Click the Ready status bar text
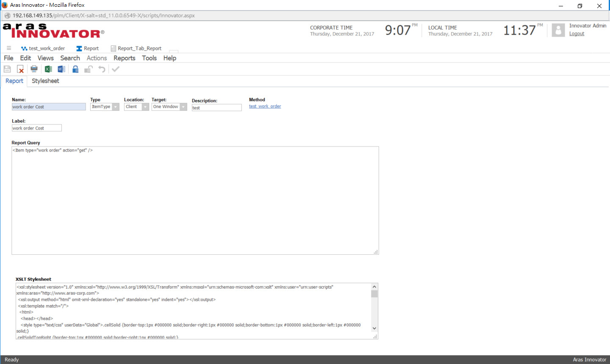Image resolution: width=610 pixels, height=364 pixels. [12, 360]
